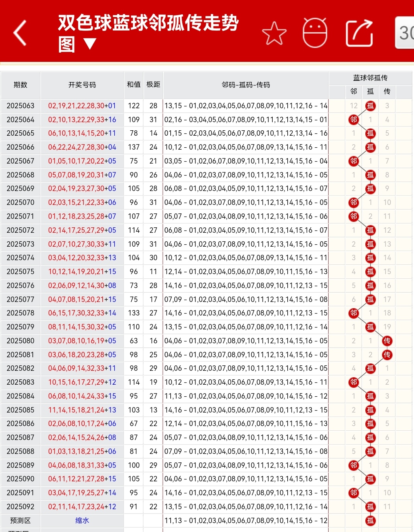Open the Android robot icon

pos(316,33)
